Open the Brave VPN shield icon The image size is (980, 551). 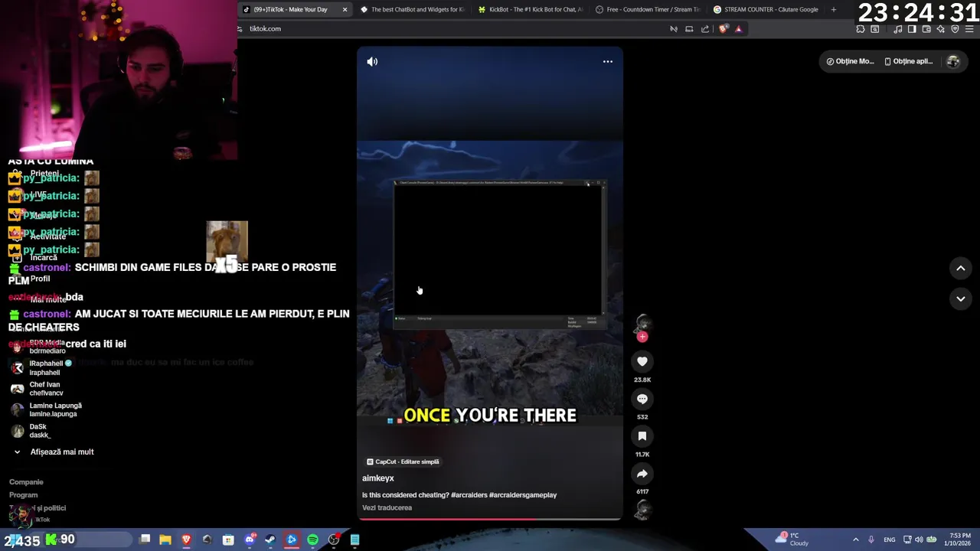point(955,29)
